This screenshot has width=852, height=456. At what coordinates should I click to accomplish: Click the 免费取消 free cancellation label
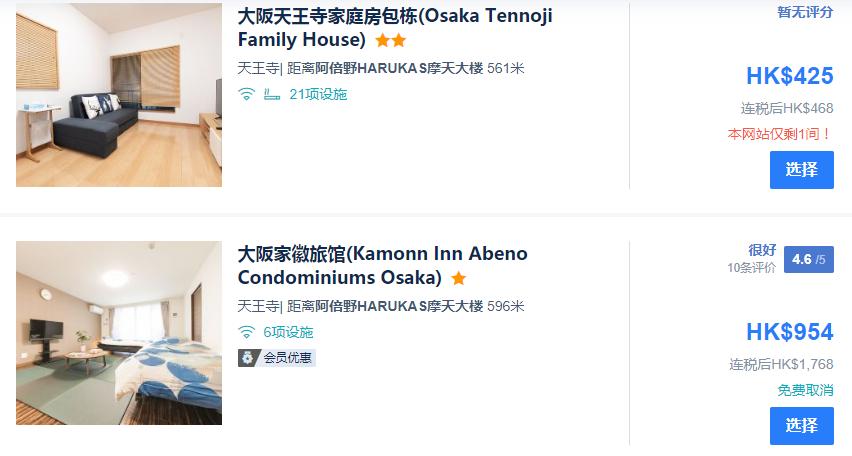[x=805, y=390]
